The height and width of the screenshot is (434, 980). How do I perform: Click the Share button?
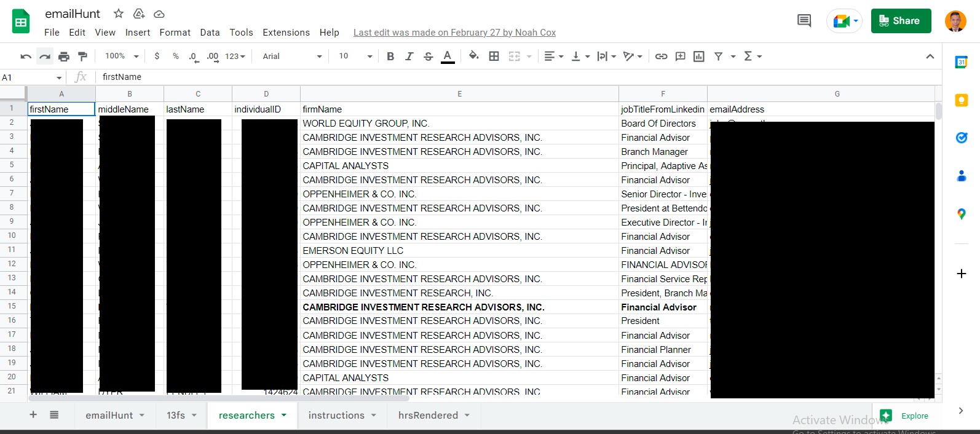click(901, 21)
